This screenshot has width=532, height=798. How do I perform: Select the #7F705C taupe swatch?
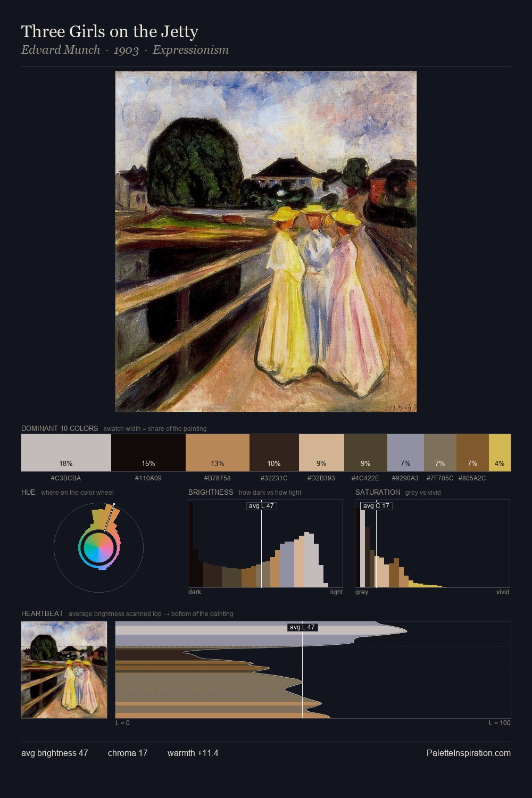pos(440,453)
